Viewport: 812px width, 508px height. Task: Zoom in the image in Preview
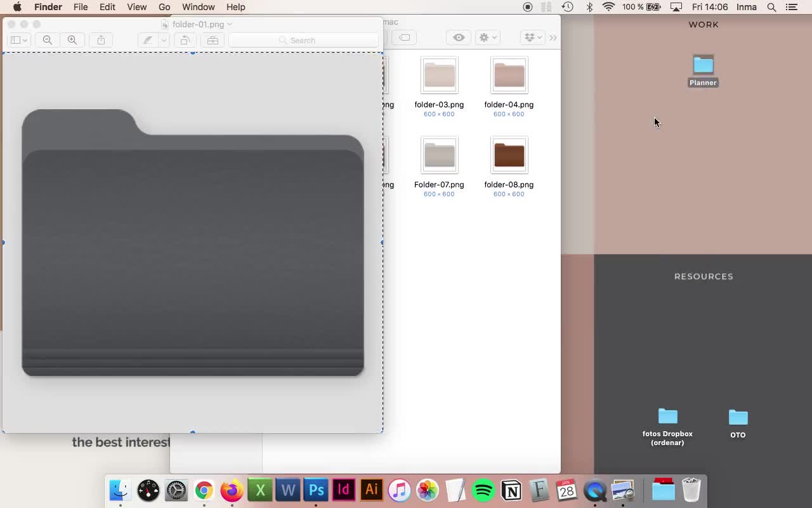72,40
